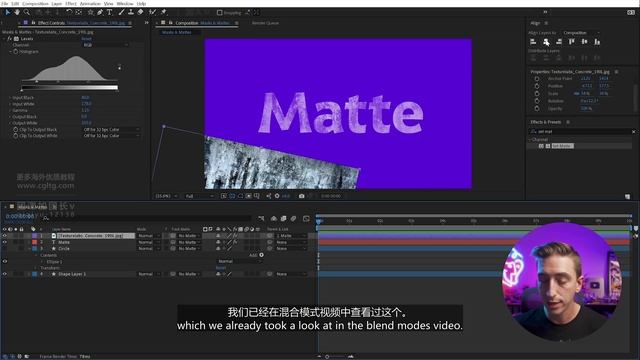The width and height of the screenshot is (640, 360).
Task: Open Clip To Output Black dropdown
Action: [x=111, y=129]
